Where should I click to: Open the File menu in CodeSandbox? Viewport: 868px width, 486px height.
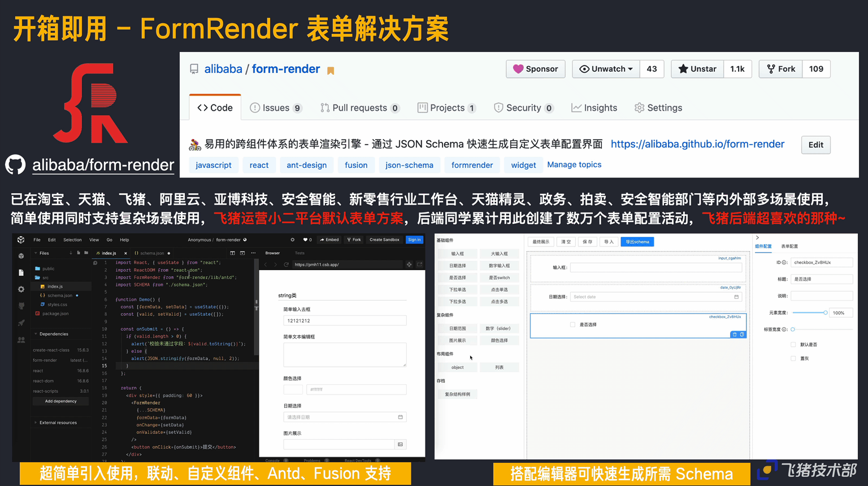coord(37,240)
